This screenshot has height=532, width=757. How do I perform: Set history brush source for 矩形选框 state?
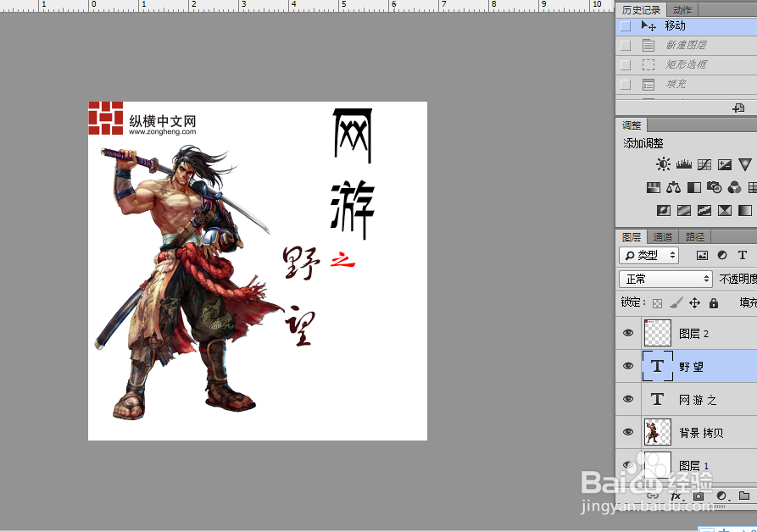(x=626, y=64)
